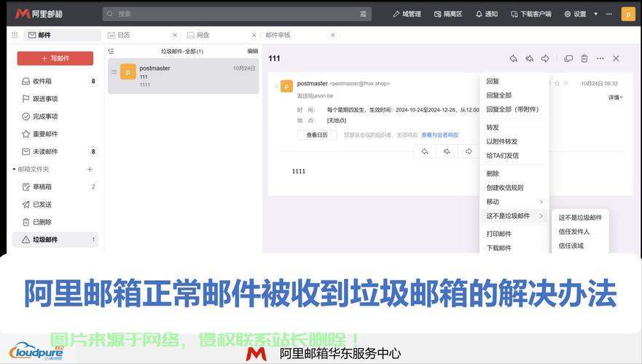This screenshot has height=364, width=642.
Task: Click the orange user avatar in header
Action: point(628,14)
